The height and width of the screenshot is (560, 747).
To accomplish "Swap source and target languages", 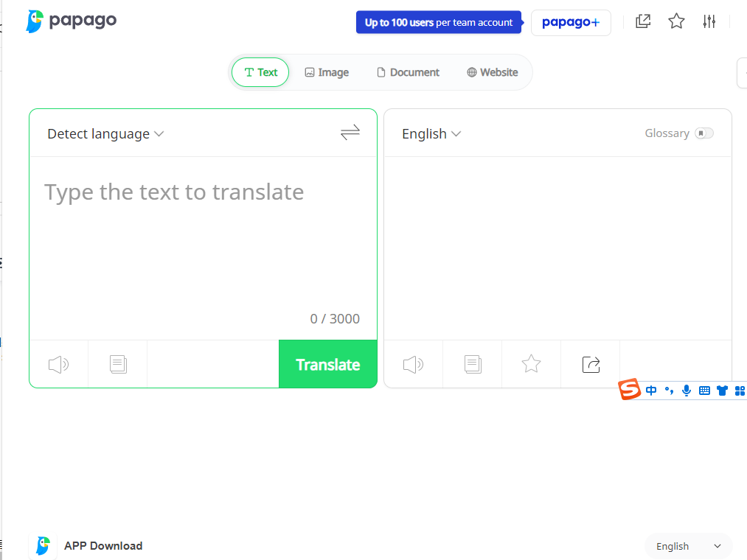I will point(350,133).
